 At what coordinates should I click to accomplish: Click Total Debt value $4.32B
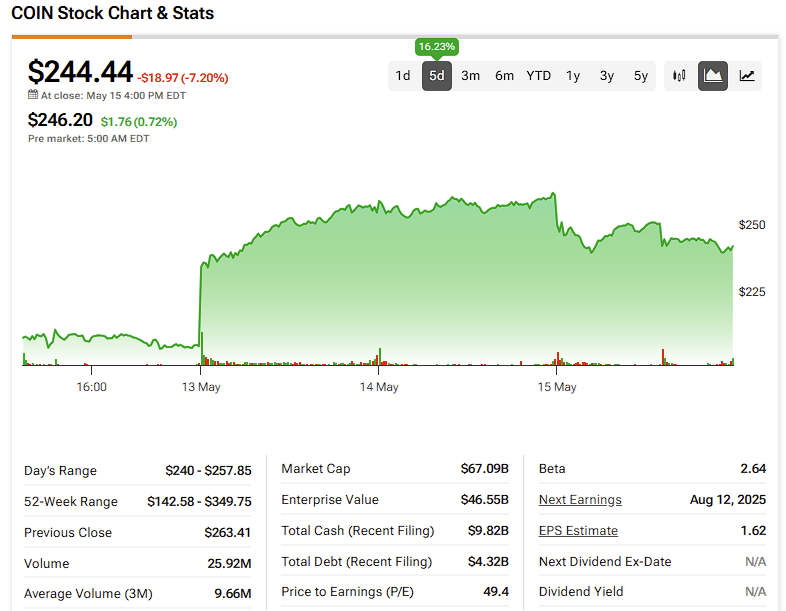click(x=488, y=561)
